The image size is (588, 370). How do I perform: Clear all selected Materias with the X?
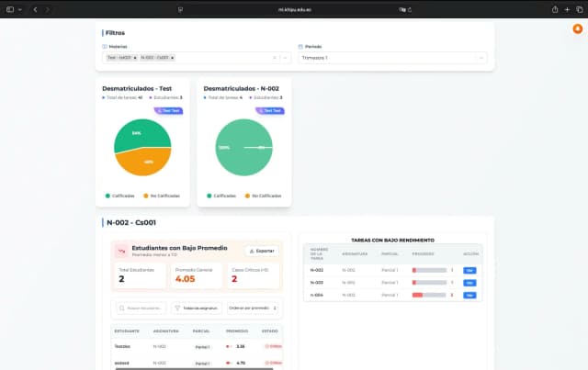click(x=275, y=58)
